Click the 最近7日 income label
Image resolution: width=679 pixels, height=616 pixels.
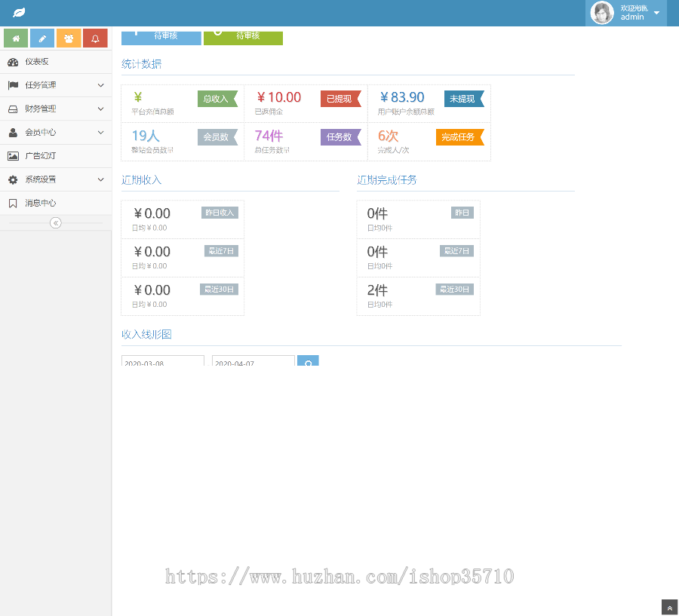221,251
